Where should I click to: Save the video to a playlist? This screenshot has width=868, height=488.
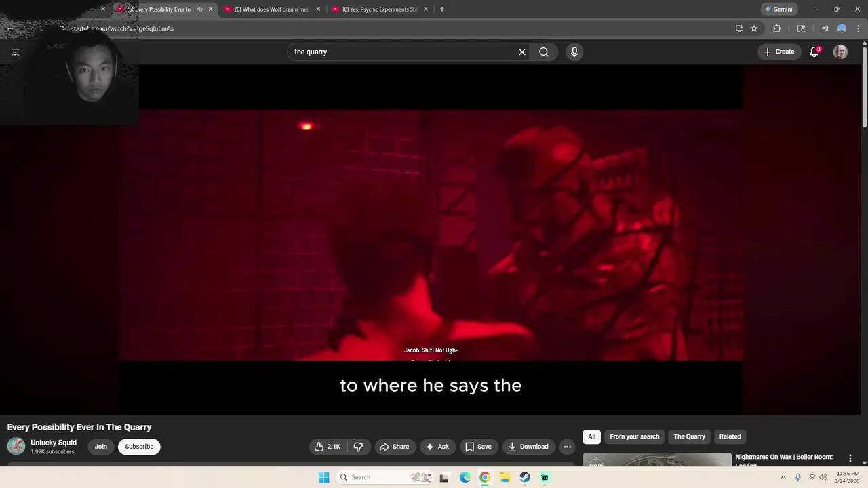[478, 447]
